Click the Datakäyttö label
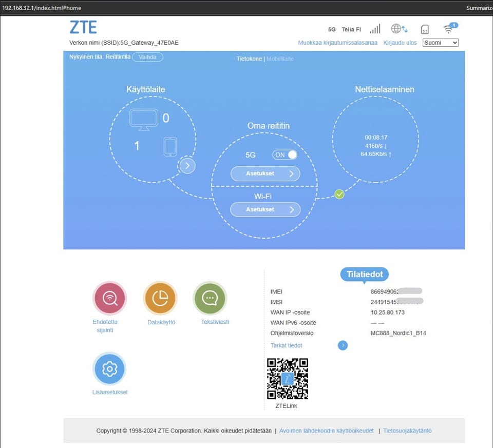Screen dimensions: 493x448 (161, 322)
